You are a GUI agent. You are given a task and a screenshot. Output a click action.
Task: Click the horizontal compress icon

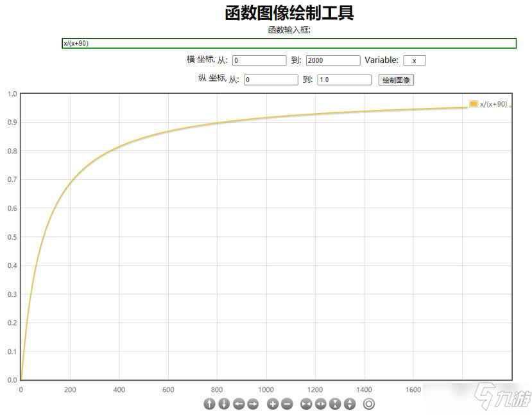click(x=306, y=404)
